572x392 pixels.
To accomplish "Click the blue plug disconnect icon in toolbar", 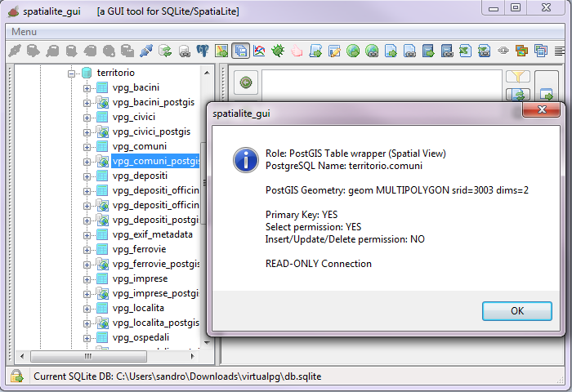I will point(146,51).
